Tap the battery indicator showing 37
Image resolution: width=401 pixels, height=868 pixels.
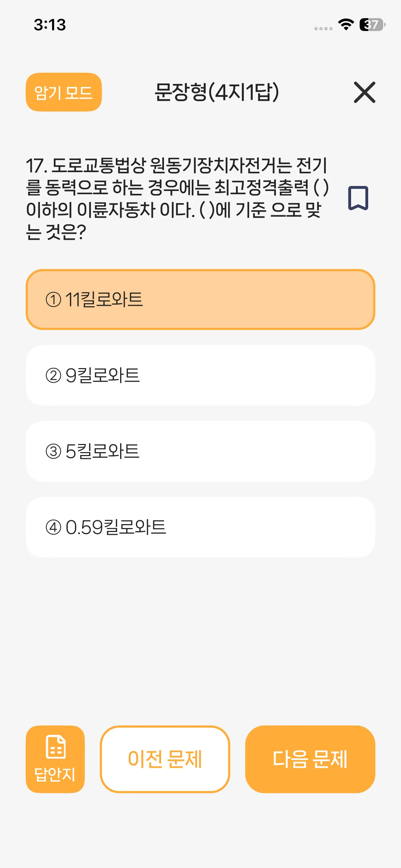click(372, 25)
